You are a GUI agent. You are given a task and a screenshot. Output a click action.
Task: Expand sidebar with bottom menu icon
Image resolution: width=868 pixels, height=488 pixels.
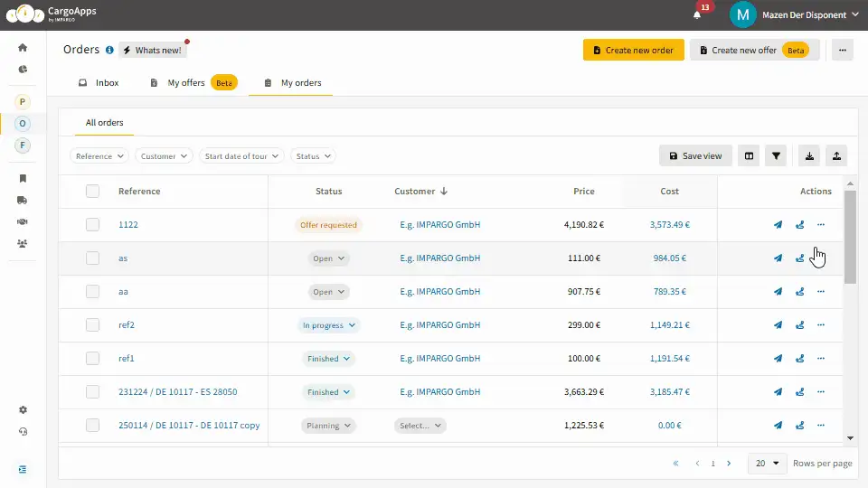tap(23, 469)
